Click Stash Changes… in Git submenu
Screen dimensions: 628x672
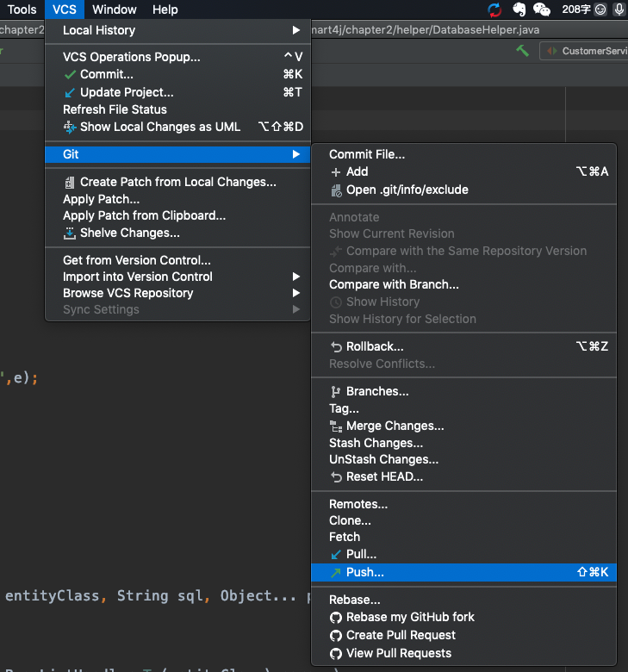click(463, 443)
